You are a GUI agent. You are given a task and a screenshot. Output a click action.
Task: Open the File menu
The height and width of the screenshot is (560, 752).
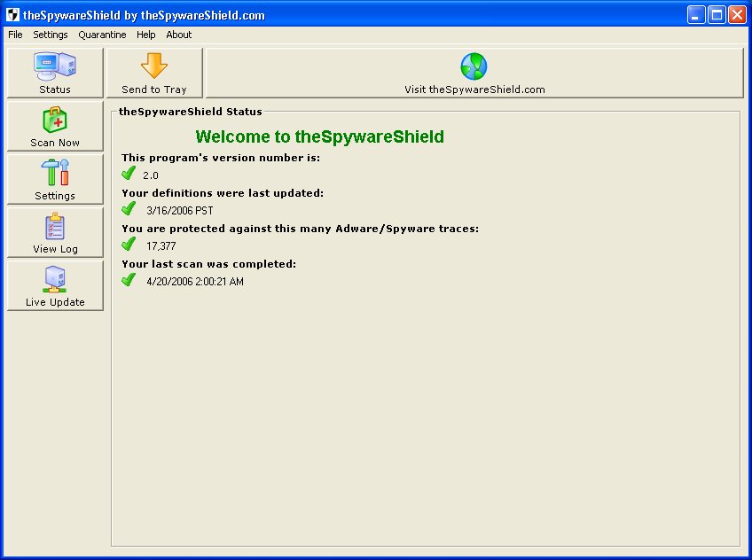(15, 35)
